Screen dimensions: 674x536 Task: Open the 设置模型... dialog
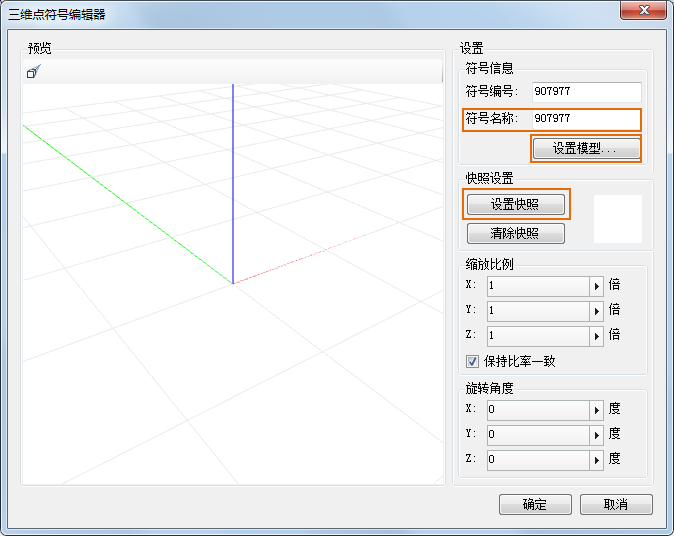[x=586, y=149]
